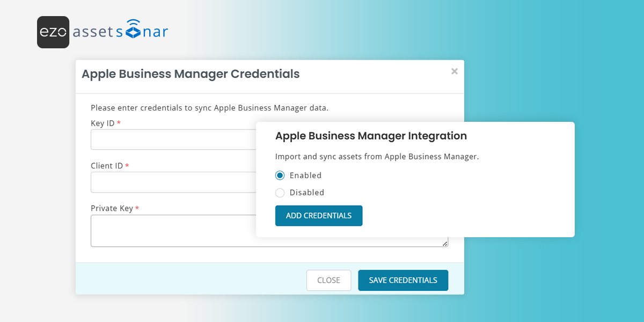Close the credentials dialog with the X
This screenshot has width=644, height=322.
(455, 71)
